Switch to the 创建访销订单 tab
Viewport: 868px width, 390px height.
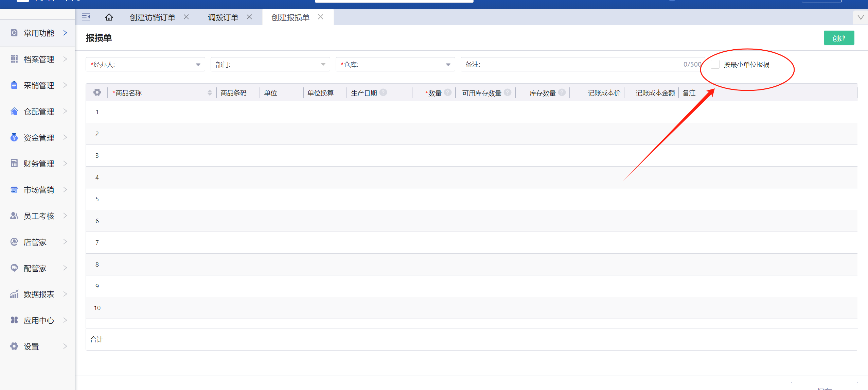152,17
